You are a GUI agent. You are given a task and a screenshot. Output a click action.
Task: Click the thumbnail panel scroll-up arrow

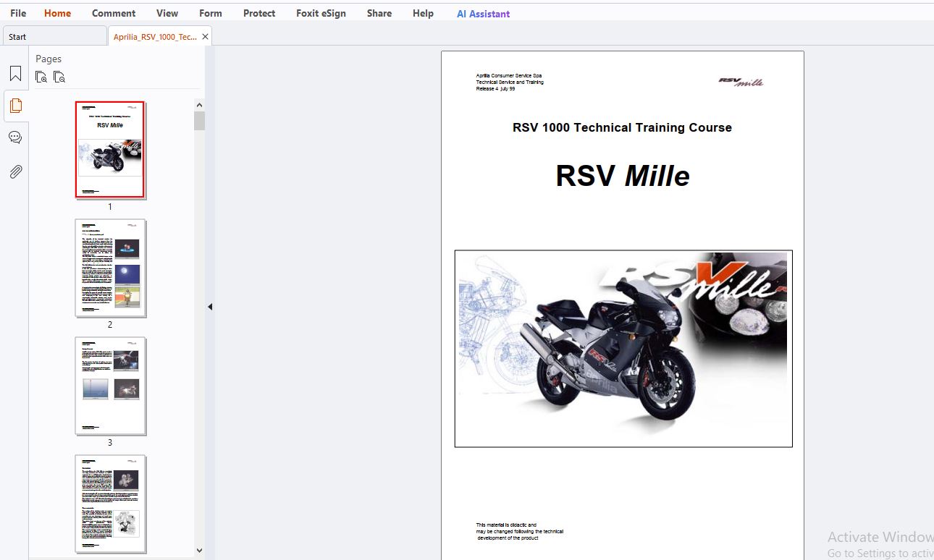point(200,105)
